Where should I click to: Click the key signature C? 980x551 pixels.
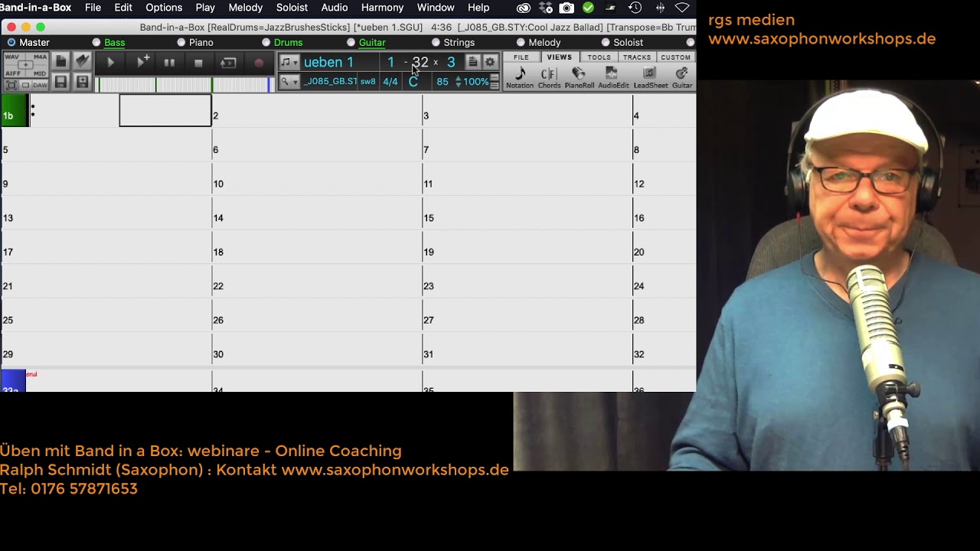[x=413, y=82]
